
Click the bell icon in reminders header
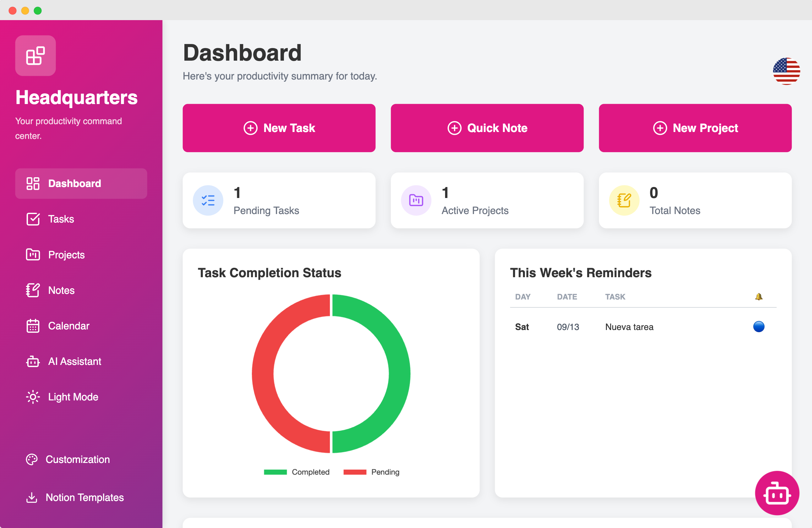point(758,297)
